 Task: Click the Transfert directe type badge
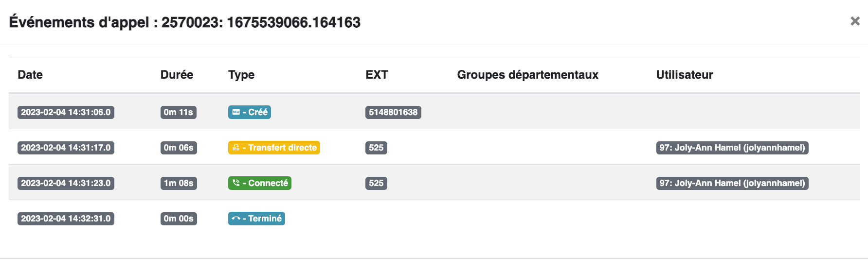pyautogui.click(x=274, y=148)
